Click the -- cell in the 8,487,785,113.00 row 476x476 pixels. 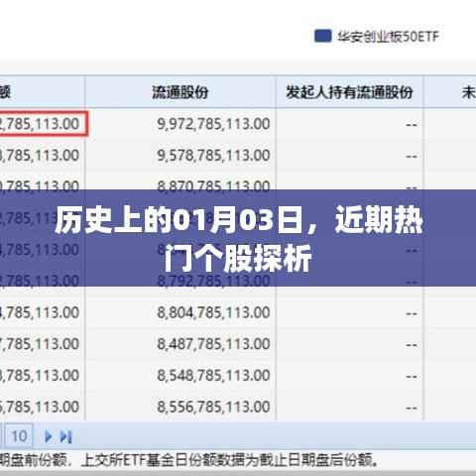click(412, 345)
